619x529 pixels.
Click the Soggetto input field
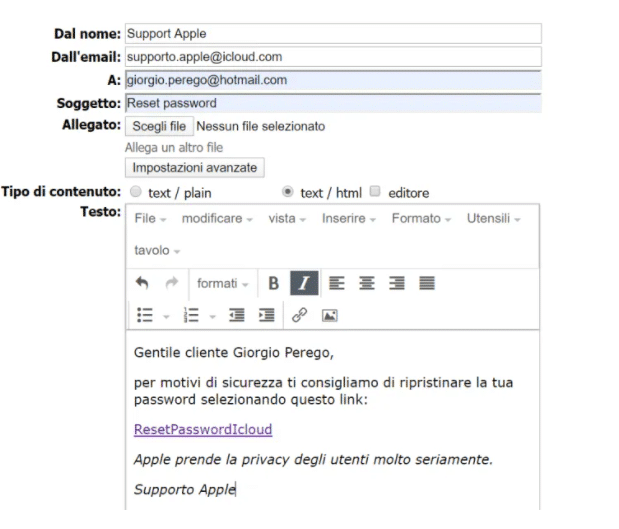(x=334, y=103)
